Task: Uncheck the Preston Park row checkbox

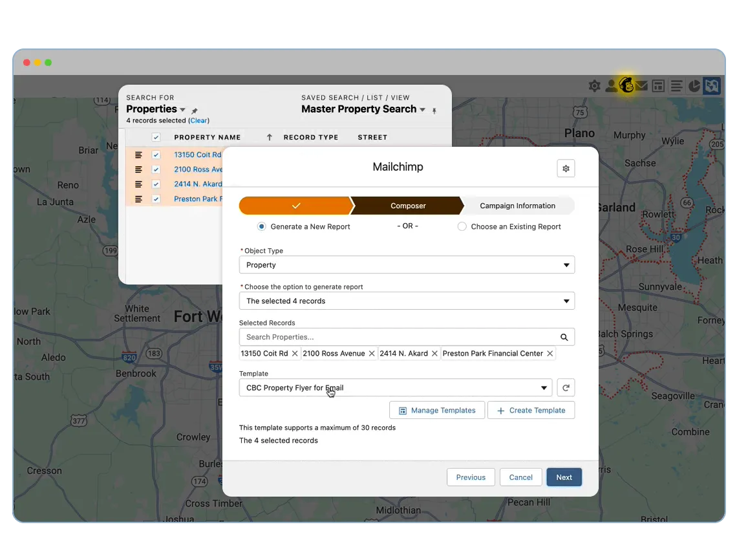Action: coord(156,199)
